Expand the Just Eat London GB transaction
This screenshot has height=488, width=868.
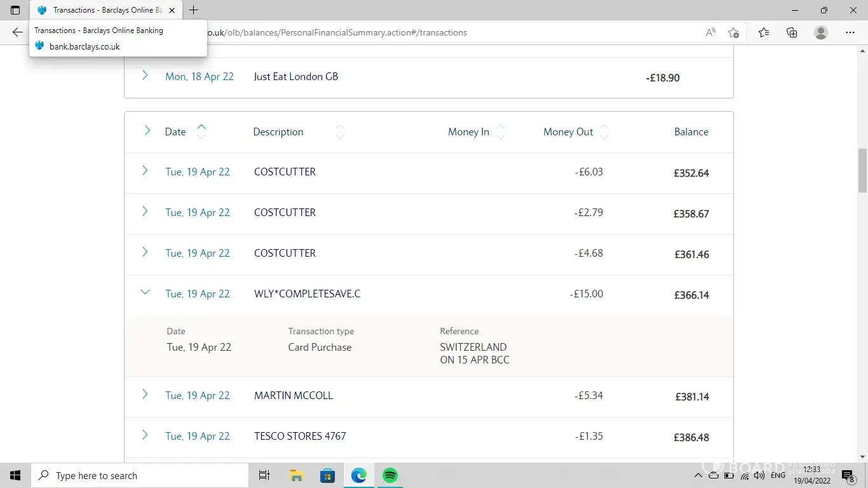point(145,75)
